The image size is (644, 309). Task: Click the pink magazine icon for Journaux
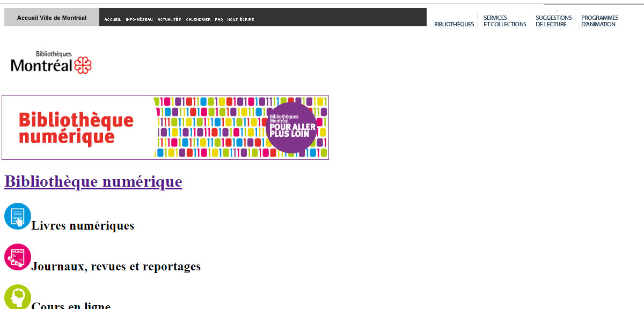18,257
